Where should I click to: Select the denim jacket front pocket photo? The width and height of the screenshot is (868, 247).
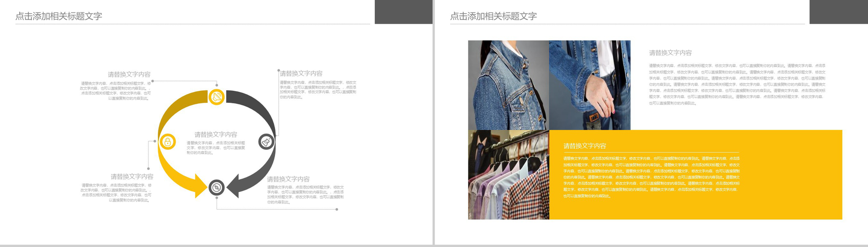[508, 85]
